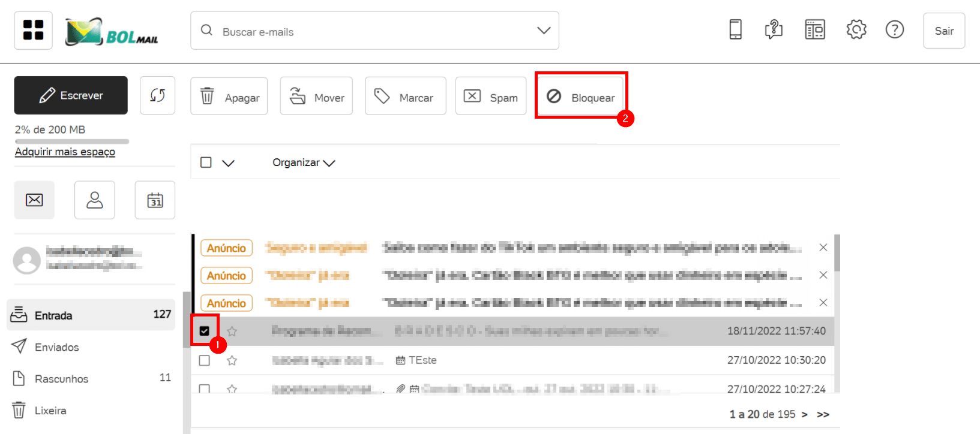Open the Entrada inbox folder

pyautogui.click(x=91, y=315)
